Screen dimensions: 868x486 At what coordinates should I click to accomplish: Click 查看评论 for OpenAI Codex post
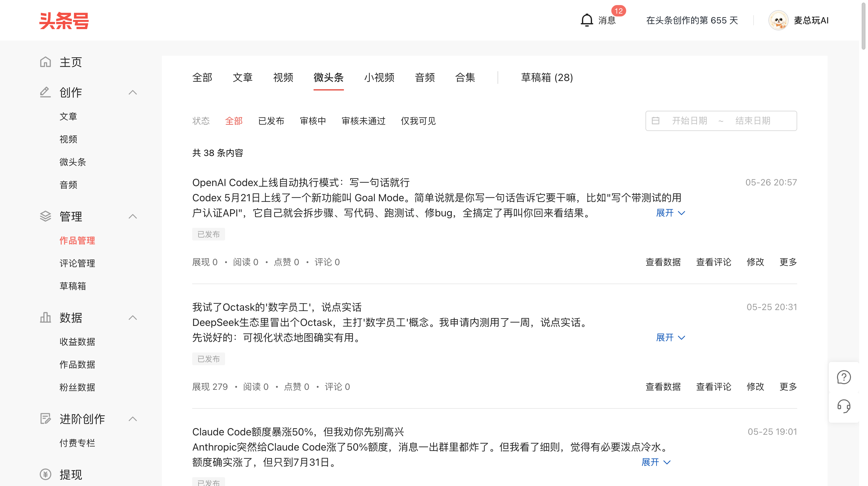point(714,262)
